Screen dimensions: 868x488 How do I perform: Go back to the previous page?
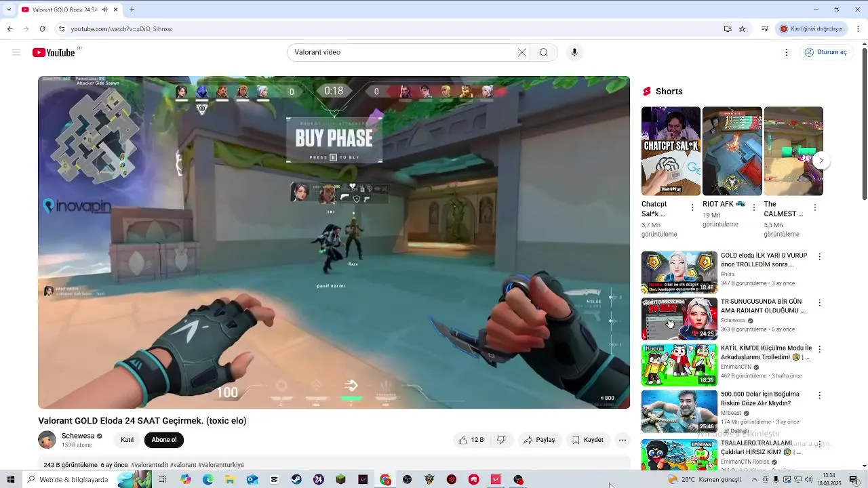point(9,29)
